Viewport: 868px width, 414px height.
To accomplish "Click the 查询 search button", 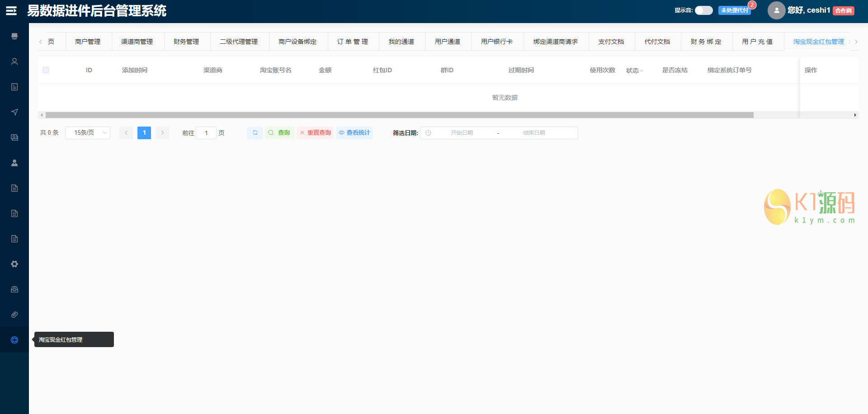I will click(279, 133).
